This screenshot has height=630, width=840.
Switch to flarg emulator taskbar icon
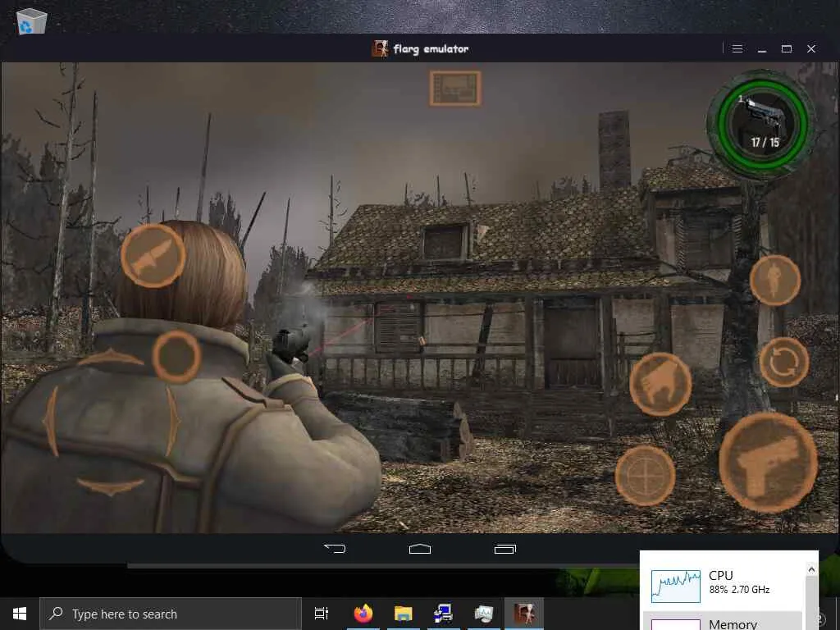coord(524,614)
